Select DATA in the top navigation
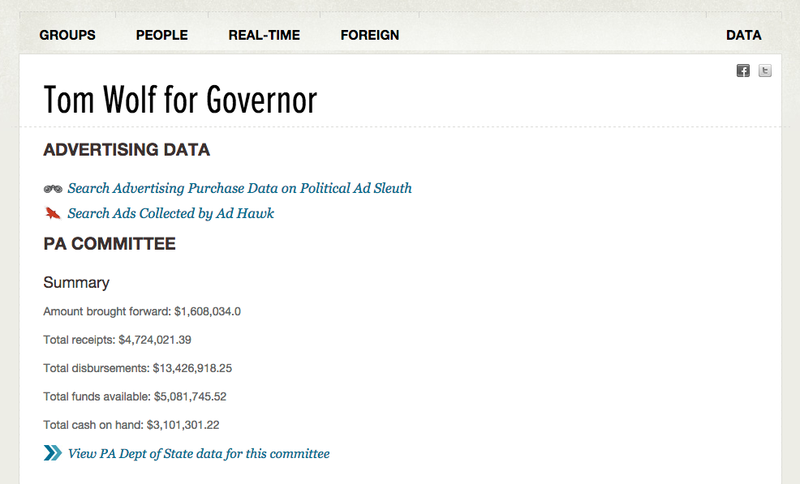This screenshot has width=800, height=484. coord(743,35)
